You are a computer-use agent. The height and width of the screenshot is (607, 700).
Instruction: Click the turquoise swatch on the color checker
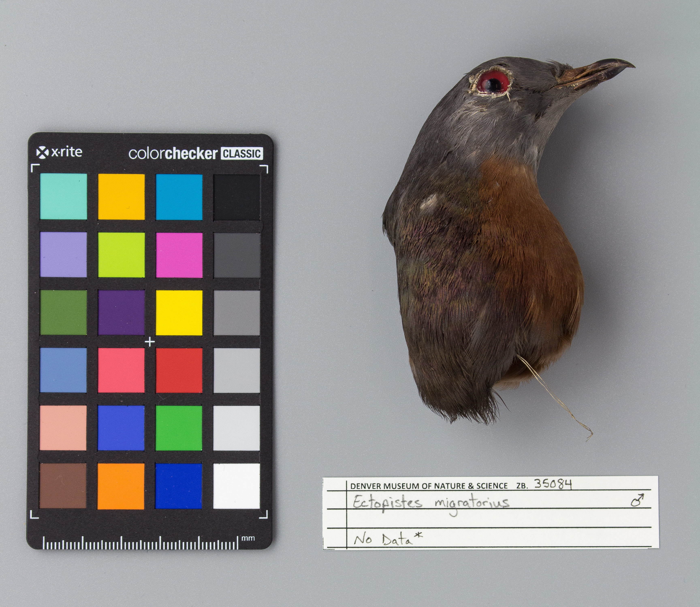[63, 196]
